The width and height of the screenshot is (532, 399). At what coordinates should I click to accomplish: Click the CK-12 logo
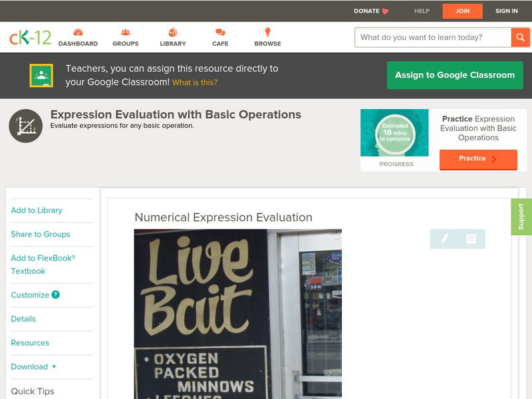pyautogui.click(x=30, y=37)
